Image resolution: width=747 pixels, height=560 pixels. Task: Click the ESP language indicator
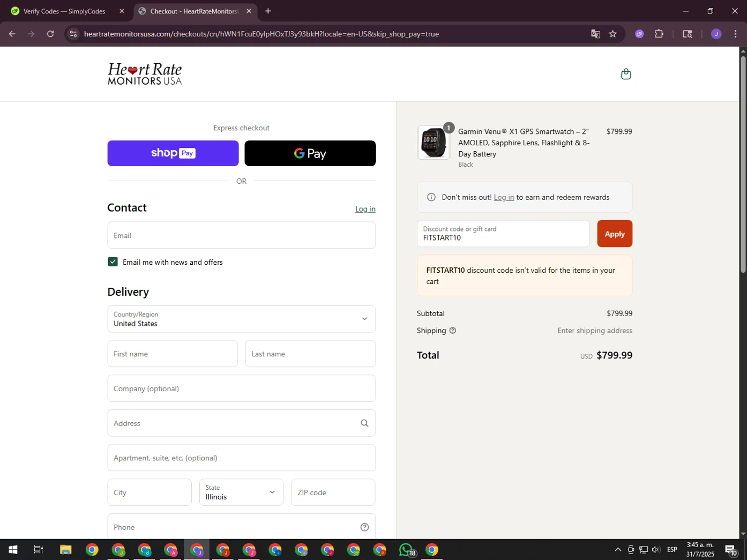click(x=672, y=550)
